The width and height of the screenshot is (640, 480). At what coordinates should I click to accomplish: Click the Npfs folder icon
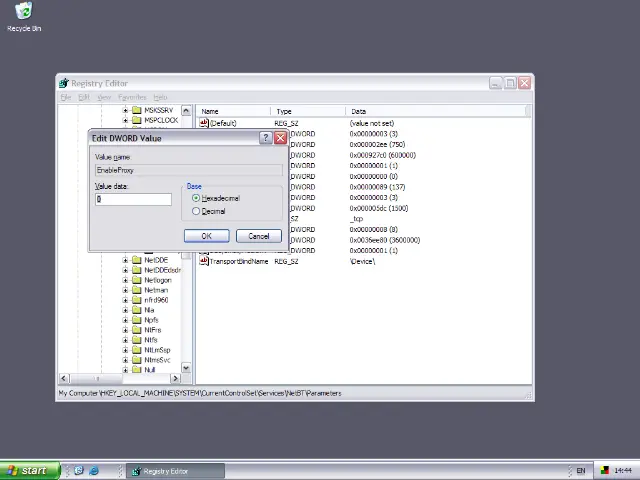[137, 320]
